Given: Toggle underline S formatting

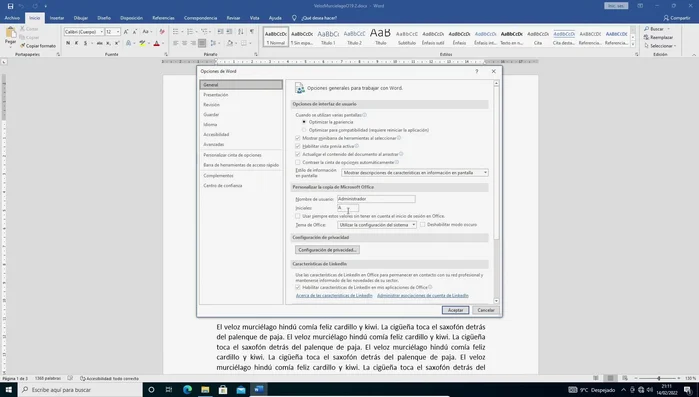Looking at the screenshot, I should (85, 43).
